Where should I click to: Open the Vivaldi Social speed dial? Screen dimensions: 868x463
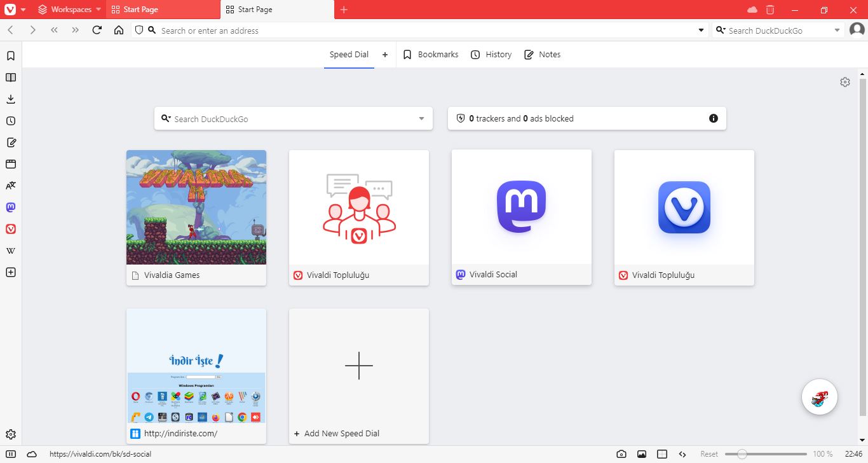coord(522,217)
